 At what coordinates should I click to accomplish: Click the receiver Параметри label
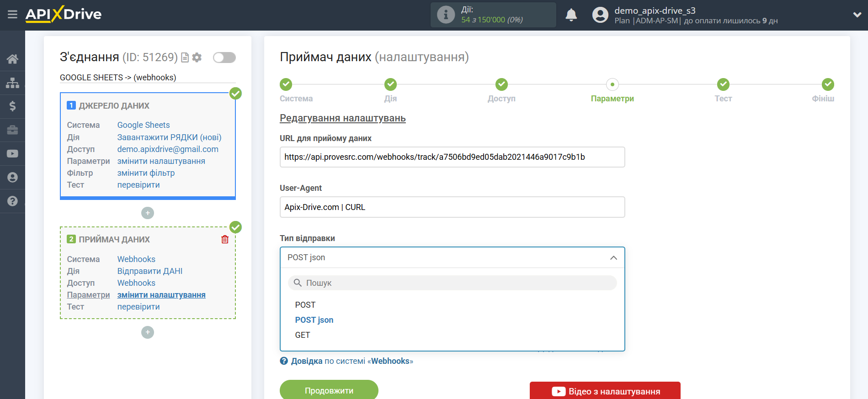[x=88, y=295]
